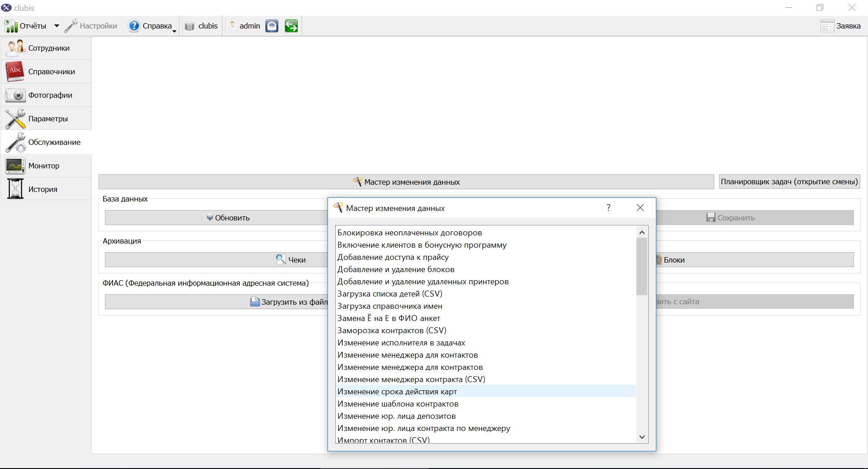This screenshot has width=868, height=469.
Task: Click the list scrollbar down arrow
Action: click(642, 437)
